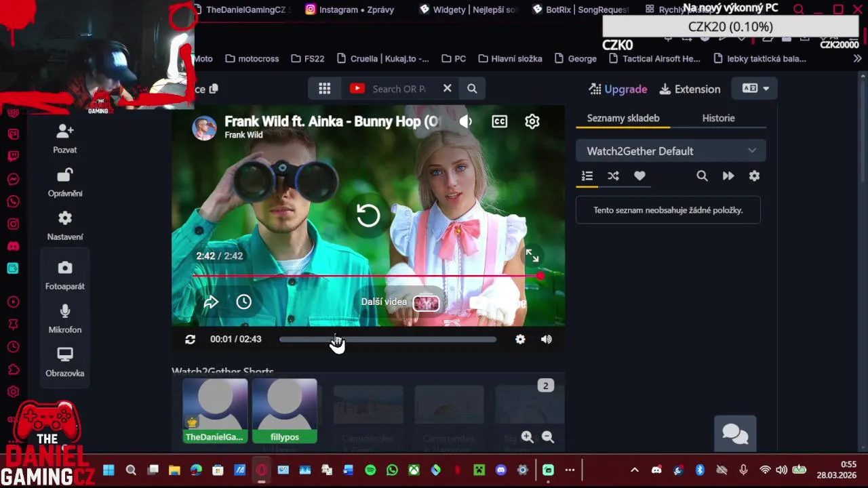
Task: Mute the YouTube player audio
Action: (x=465, y=121)
